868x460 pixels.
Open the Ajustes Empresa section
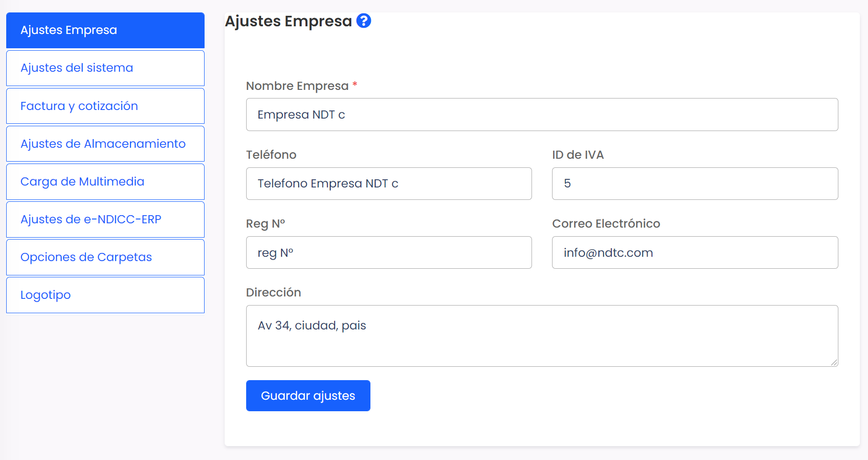105,30
